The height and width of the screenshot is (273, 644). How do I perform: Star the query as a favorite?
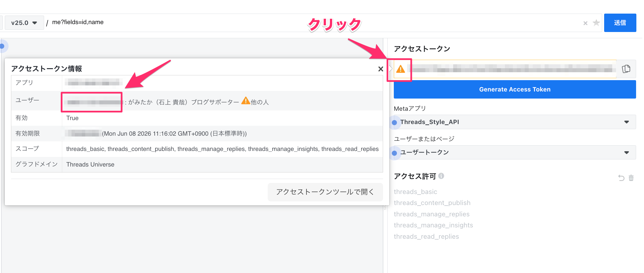(596, 23)
